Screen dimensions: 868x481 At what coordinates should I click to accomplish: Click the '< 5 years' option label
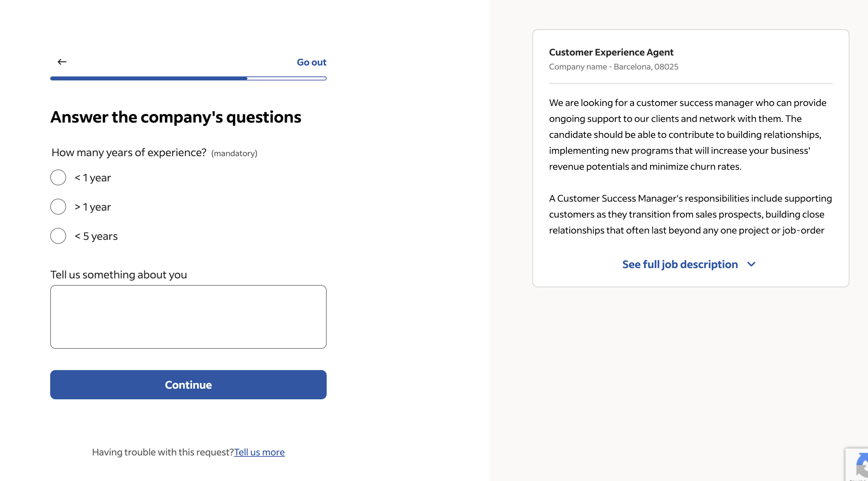(96, 236)
